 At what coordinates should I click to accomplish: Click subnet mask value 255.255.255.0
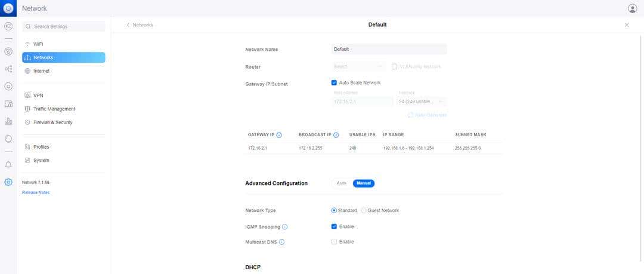click(x=468, y=148)
